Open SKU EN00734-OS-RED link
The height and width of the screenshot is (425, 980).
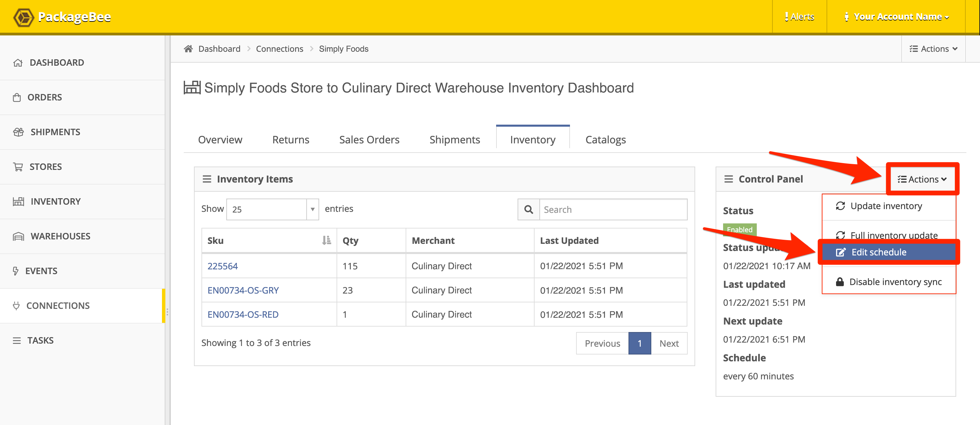(243, 315)
